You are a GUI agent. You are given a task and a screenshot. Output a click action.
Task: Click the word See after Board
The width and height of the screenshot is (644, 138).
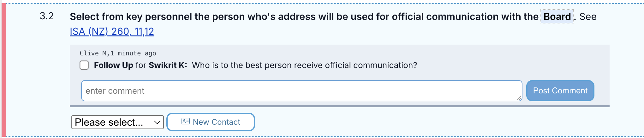[588, 16]
